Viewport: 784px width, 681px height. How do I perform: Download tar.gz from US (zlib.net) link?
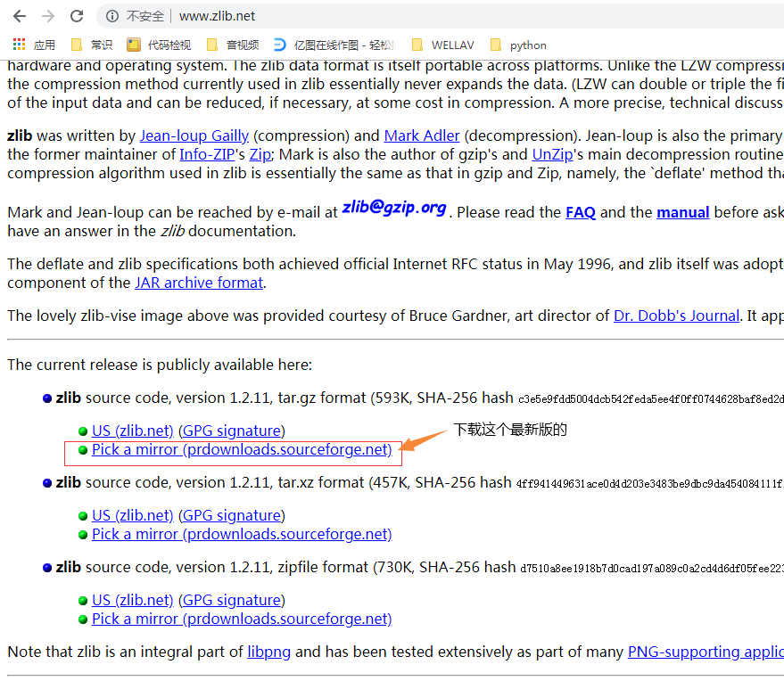coord(133,431)
